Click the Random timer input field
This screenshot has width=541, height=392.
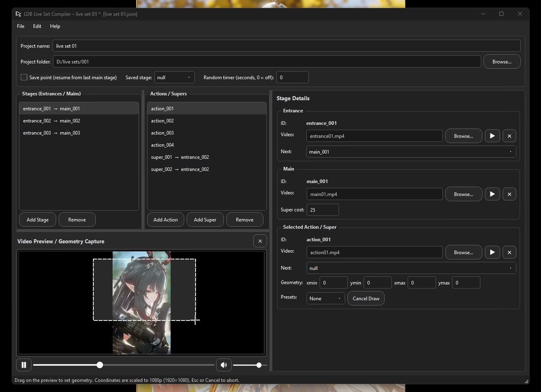pos(292,78)
